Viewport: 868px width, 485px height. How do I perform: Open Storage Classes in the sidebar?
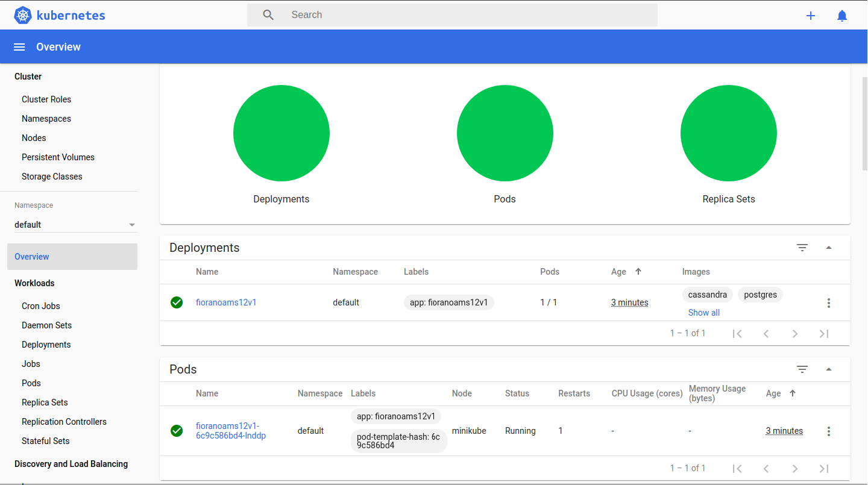[x=52, y=177]
